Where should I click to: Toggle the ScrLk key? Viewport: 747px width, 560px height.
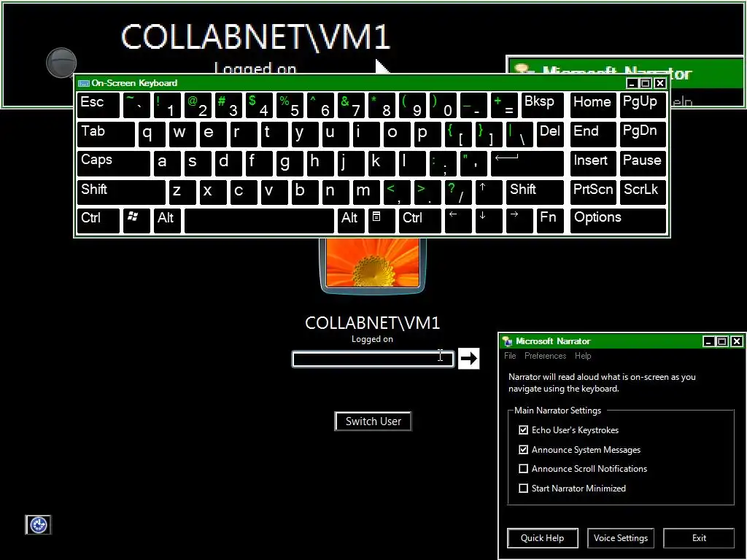pyautogui.click(x=643, y=192)
